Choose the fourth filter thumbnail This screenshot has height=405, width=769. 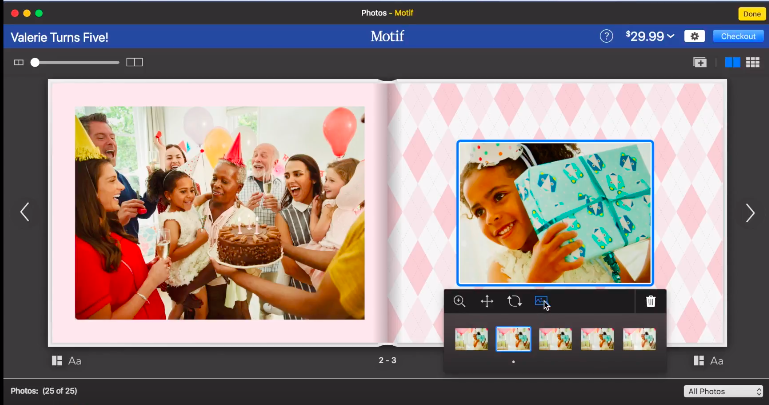tap(597, 339)
